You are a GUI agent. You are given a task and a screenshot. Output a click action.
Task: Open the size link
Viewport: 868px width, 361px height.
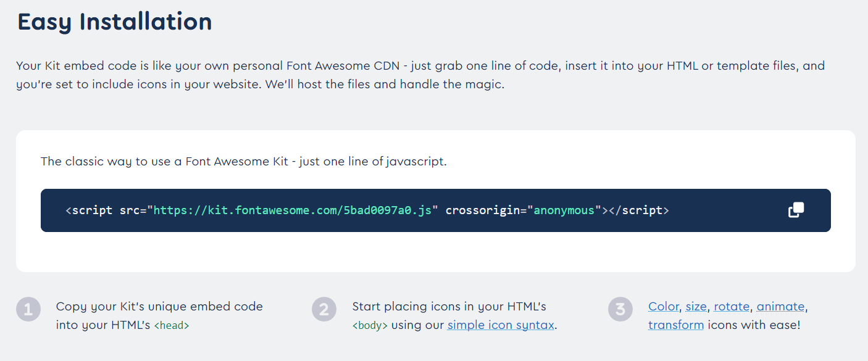tap(696, 307)
